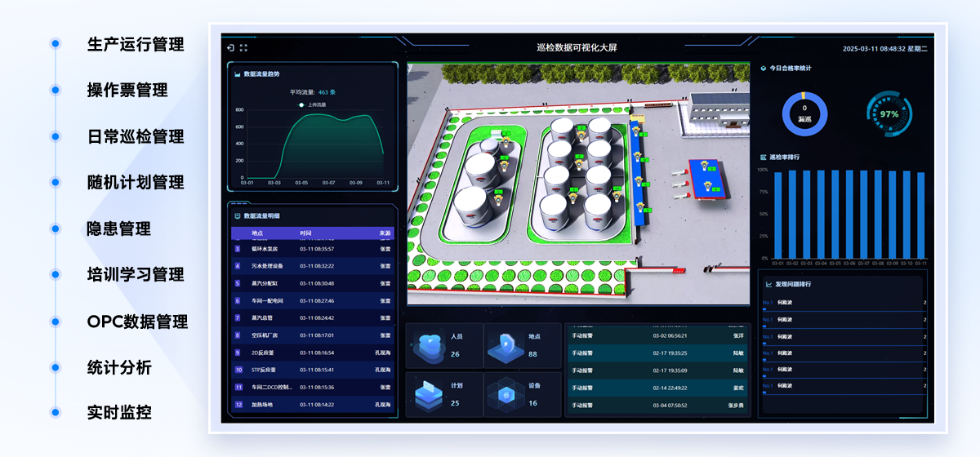Click the 数据流量趋势 panel chart icon
Image resolution: width=980 pixels, height=457 pixels.
238,74
